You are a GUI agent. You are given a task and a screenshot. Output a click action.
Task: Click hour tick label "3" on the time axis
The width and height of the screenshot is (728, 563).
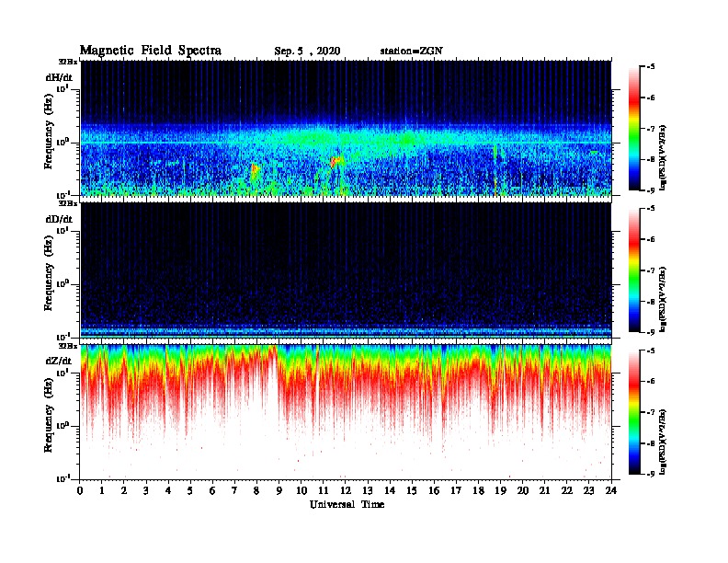coord(146,491)
